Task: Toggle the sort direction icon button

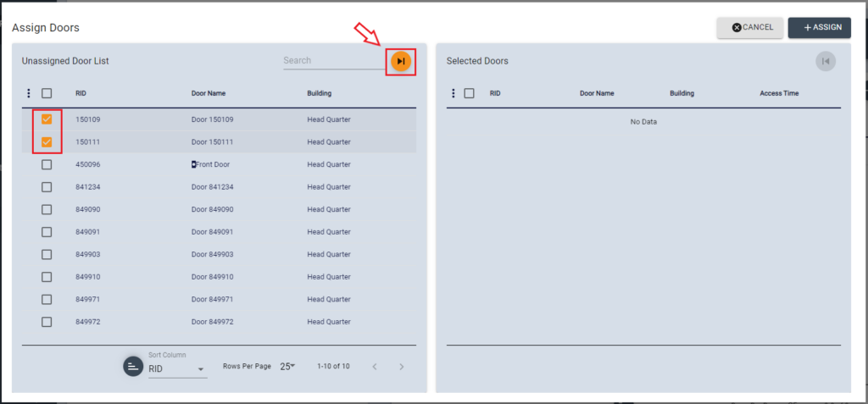Action: click(133, 366)
